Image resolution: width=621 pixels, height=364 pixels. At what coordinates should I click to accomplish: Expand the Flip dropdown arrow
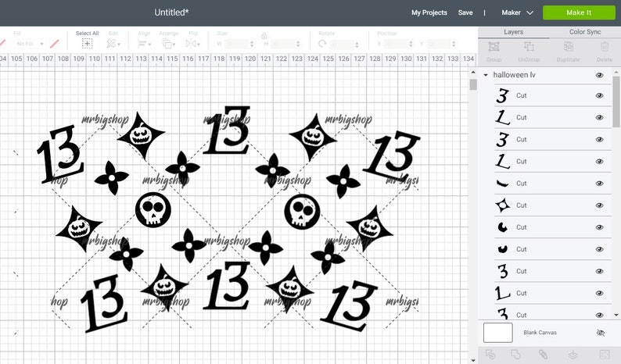click(x=198, y=45)
